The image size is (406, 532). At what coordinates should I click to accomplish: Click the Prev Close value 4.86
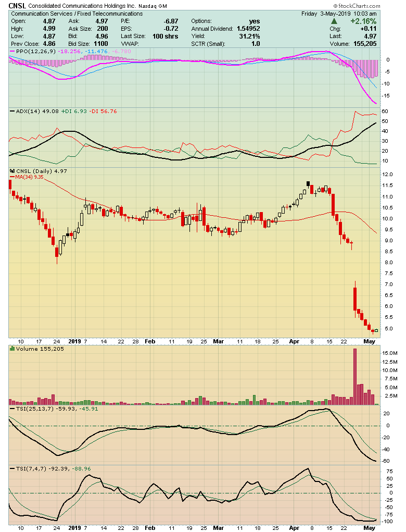coord(49,44)
